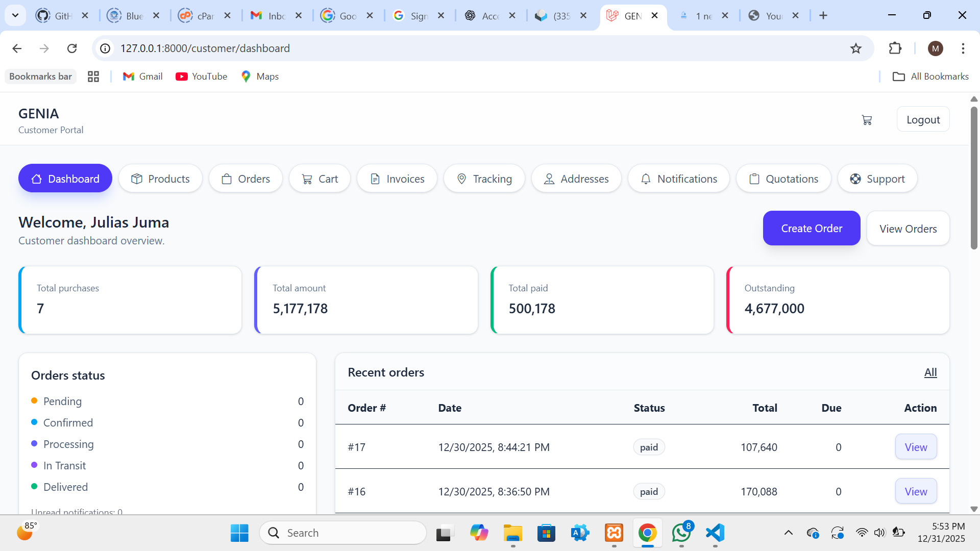The height and width of the screenshot is (551, 980).
Task: Open the Orders section in the navigation
Action: click(246, 179)
